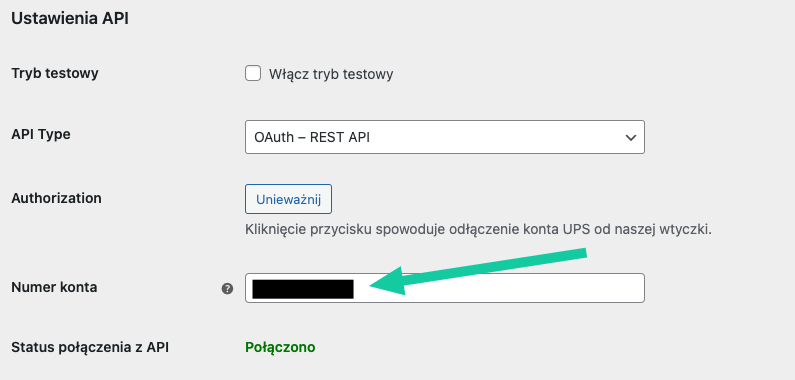
Task: Click the word wtyczki in the hint
Action: (x=684, y=230)
